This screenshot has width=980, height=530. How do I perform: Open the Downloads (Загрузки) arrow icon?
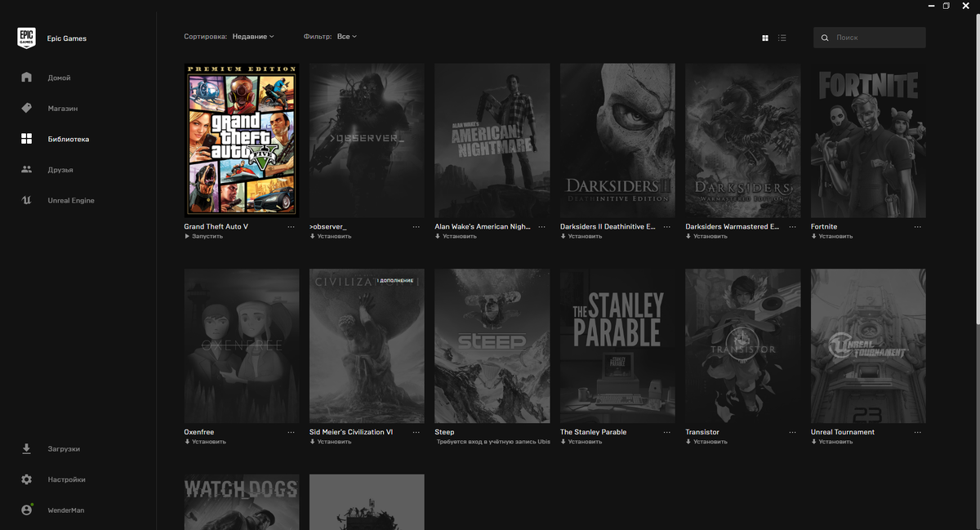(x=26, y=448)
